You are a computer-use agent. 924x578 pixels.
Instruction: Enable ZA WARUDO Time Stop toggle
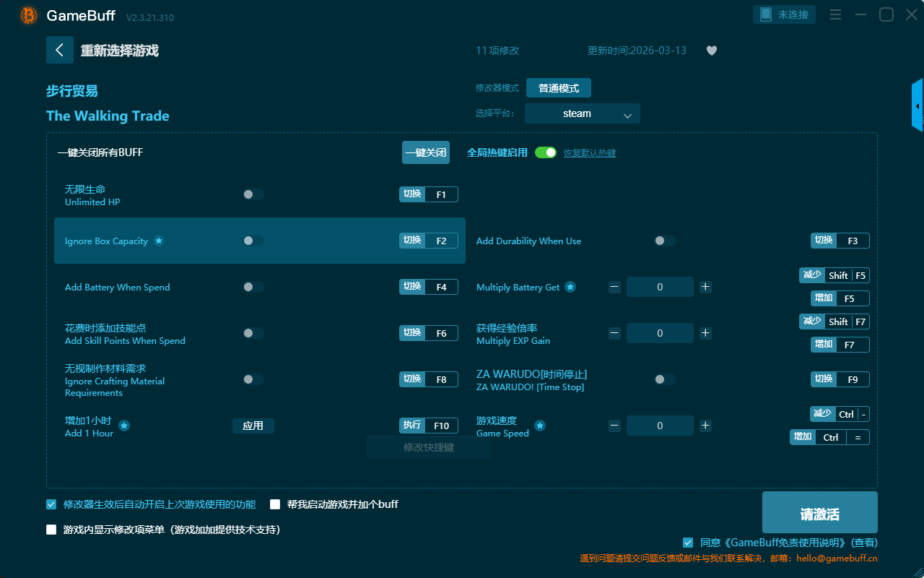coord(665,379)
